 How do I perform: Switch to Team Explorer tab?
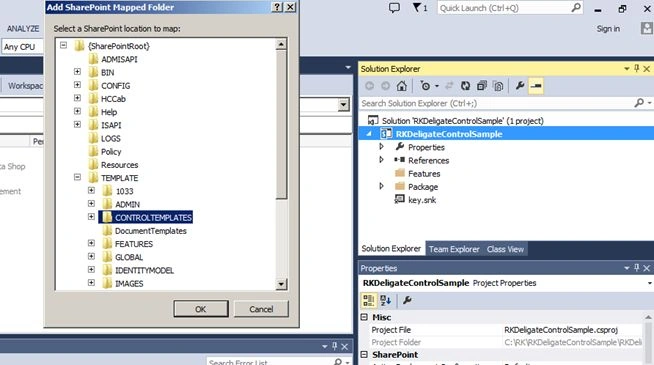tap(454, 249)
